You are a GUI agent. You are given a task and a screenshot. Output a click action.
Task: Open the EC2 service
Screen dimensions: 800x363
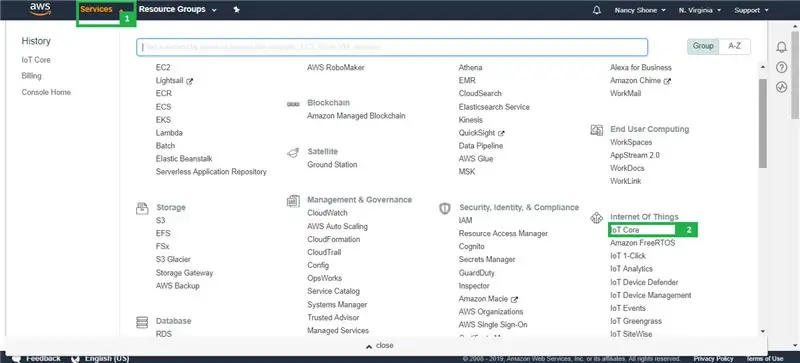point(163,67)
